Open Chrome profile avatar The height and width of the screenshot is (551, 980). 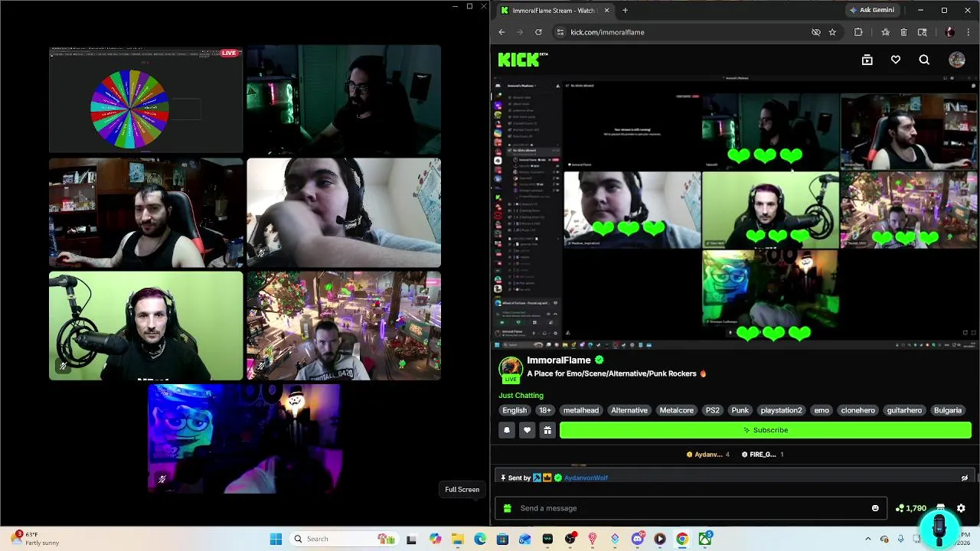coord(950,32)
